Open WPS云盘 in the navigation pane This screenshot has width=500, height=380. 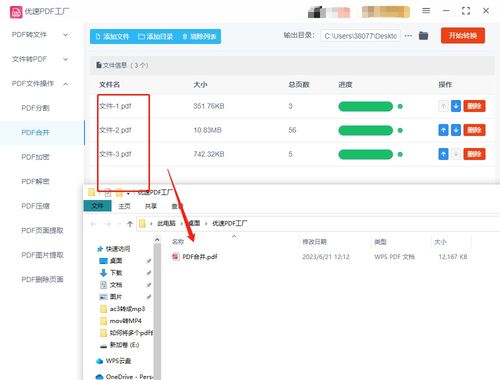[114, 361]
